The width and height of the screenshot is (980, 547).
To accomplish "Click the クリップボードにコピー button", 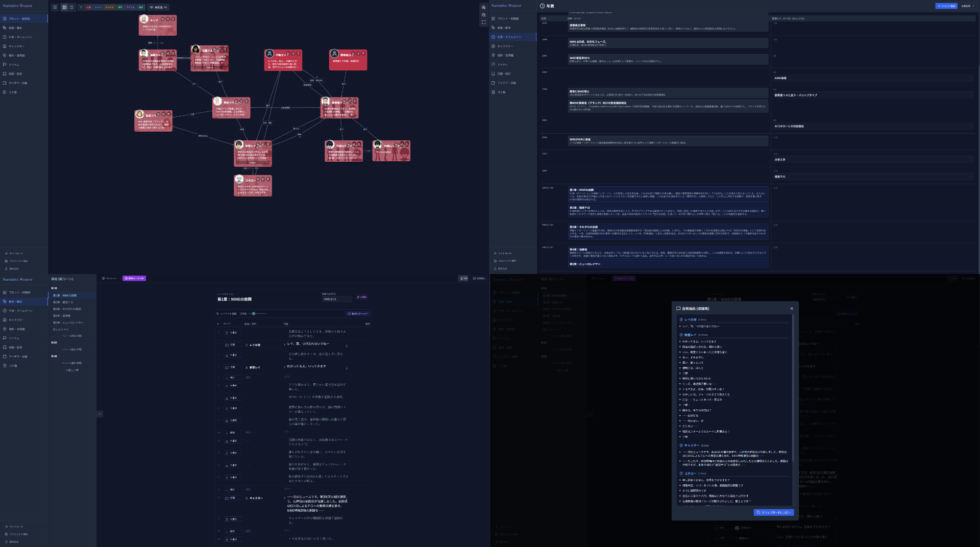I will click(773, 512).
